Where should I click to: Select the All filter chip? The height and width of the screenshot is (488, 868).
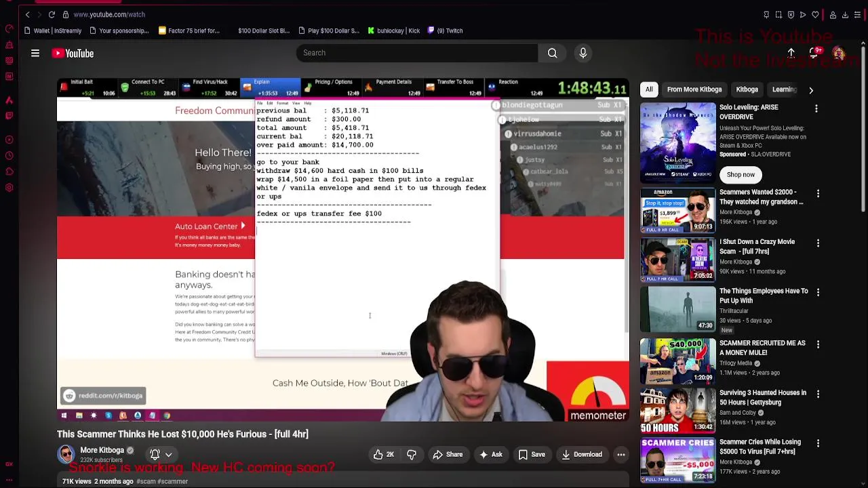[x=649, y=89]
